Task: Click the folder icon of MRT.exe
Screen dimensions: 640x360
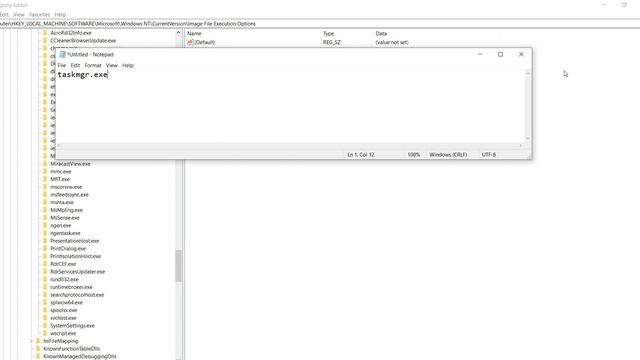Action: coord(45,179)
